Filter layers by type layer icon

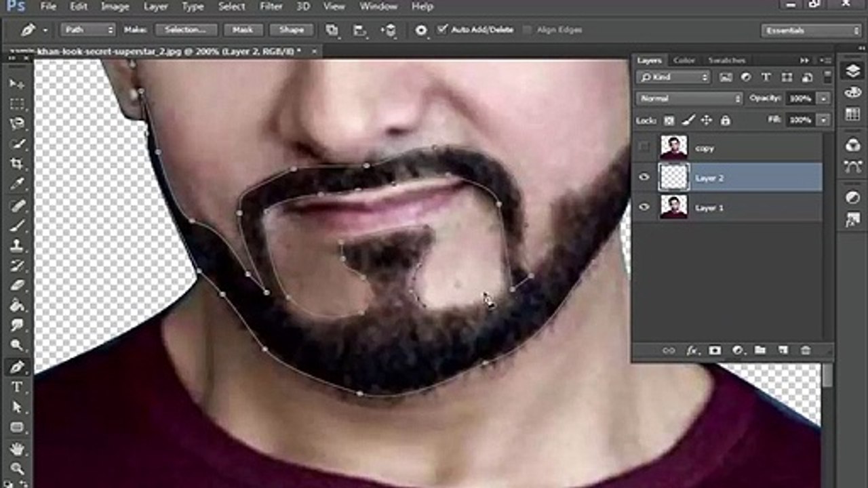tap(766, 77)
